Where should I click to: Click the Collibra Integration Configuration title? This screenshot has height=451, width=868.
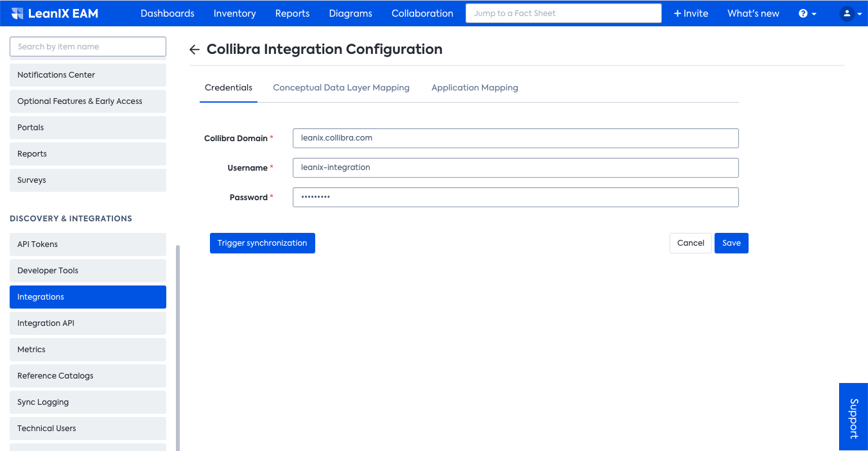click(324, 49)
